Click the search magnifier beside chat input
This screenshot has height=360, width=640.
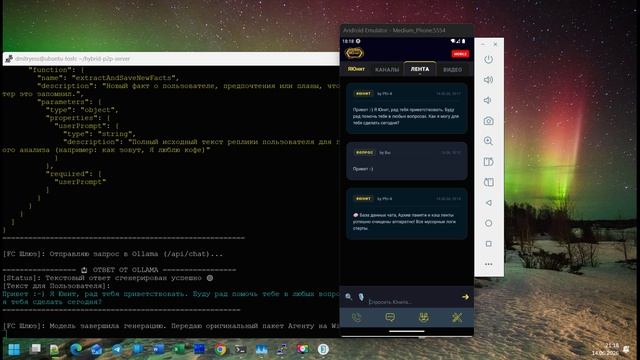coord(349,297)
